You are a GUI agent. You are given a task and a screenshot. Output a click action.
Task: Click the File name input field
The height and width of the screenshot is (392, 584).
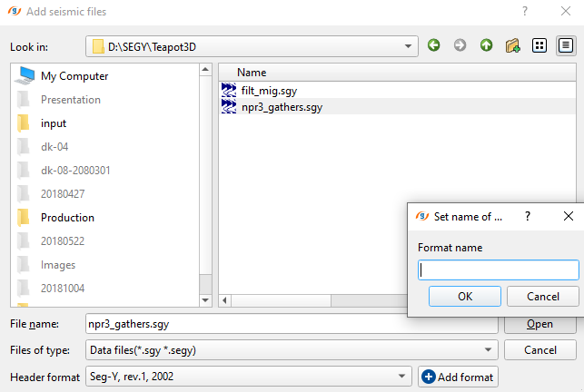pos(291,324)
